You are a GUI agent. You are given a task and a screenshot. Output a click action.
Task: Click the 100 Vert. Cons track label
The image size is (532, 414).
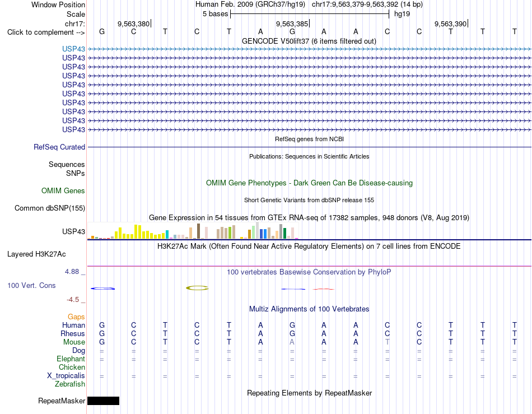pyautogui.click(x=31, y=285)
